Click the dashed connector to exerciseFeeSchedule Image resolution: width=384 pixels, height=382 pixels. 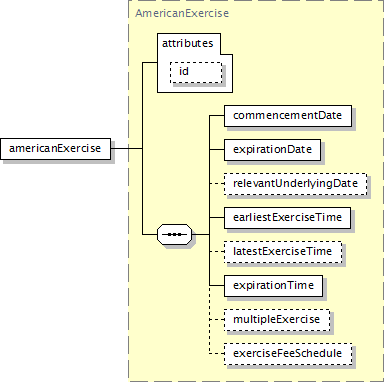point(217,353)
